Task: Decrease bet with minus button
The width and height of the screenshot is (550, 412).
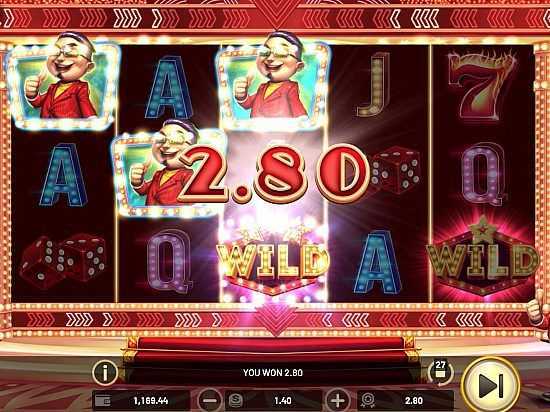Action: [210, 400]
